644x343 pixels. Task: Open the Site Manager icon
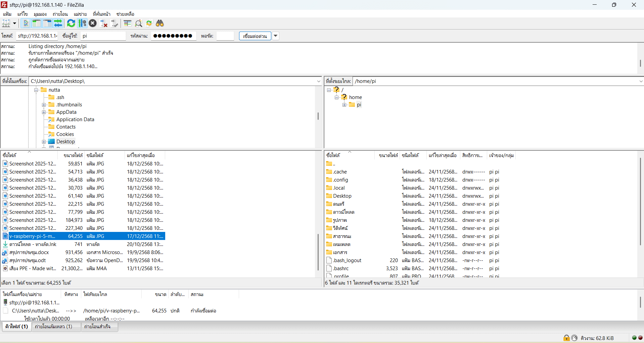6,23
